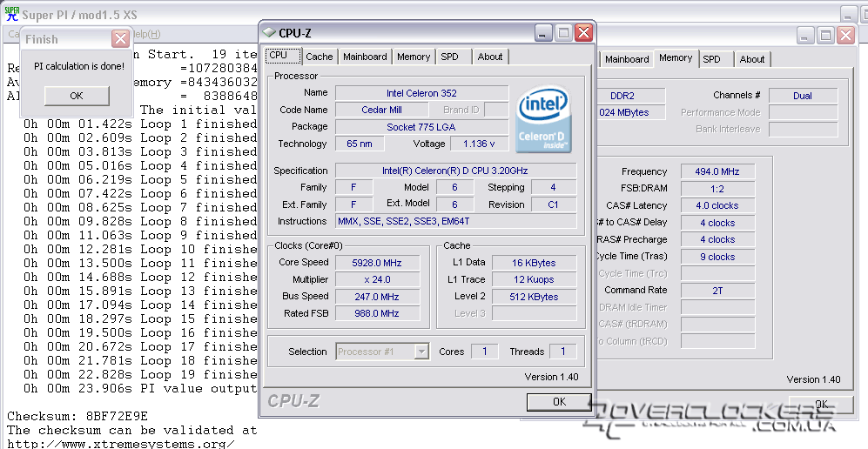Click the CPU-Z title bar icon
The image size is (868, 449).
coord(268,32)
